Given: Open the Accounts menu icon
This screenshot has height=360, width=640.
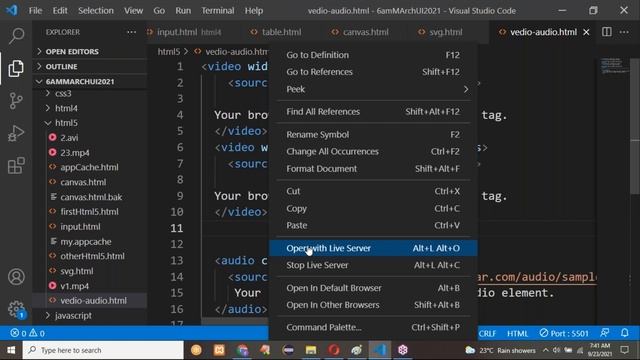Looking at the screenshot, I should tap(16, 277).
